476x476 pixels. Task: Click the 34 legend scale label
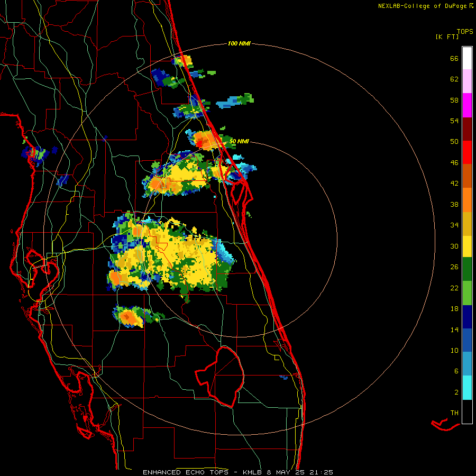pyautogui.click(x=454, y=225)
